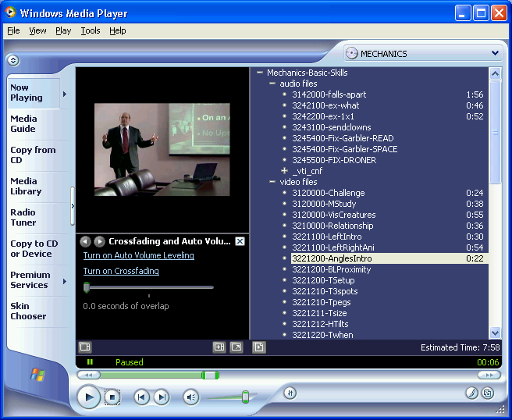This screenshot has height=420, width=512.
Task: Expand the _vti_cnf folder
Action: (284, 171)
